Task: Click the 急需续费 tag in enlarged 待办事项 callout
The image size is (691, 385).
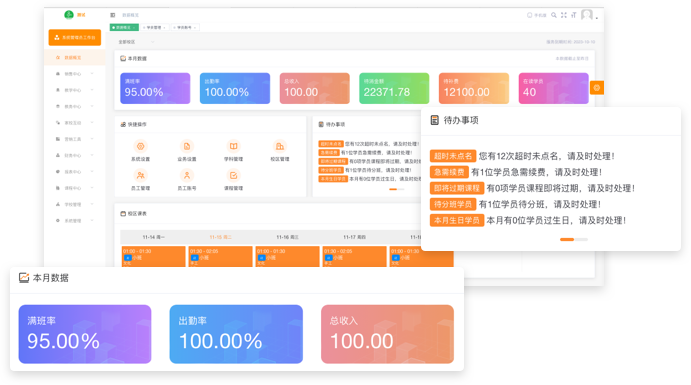Action: click(449, 172)
